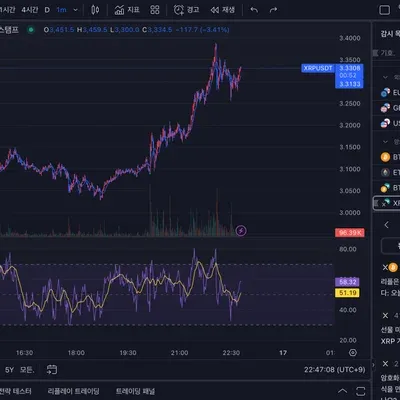
Task: Open the 트레이딩 패널 tab
Action: pyautogui.click(x=135, y=391)
